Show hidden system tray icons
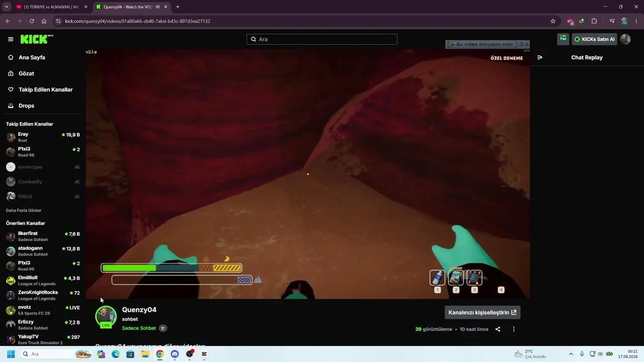The image size is (644, 362). [x=571, y=354]
